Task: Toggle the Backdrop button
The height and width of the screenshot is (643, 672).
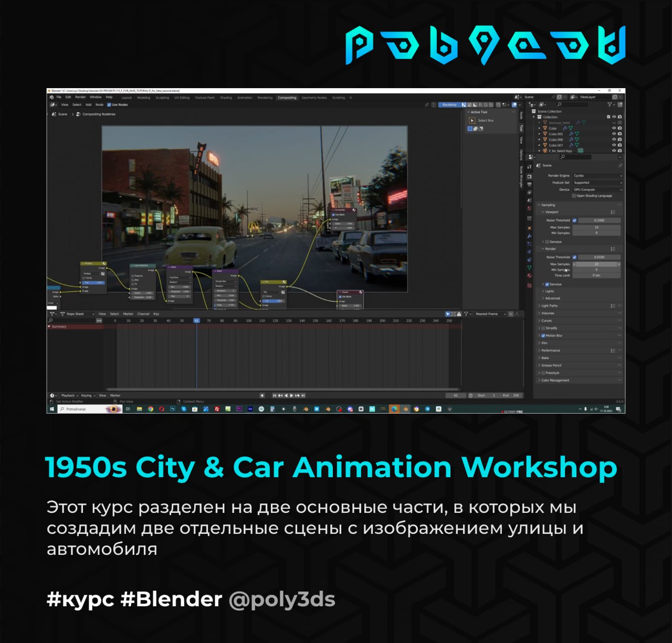Action: tap(449, 104)
